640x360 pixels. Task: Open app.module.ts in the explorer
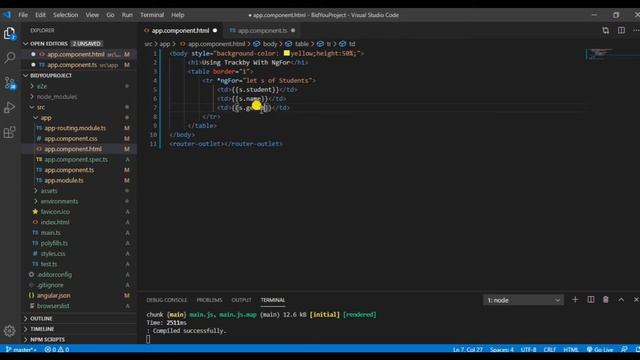point(79,180)
